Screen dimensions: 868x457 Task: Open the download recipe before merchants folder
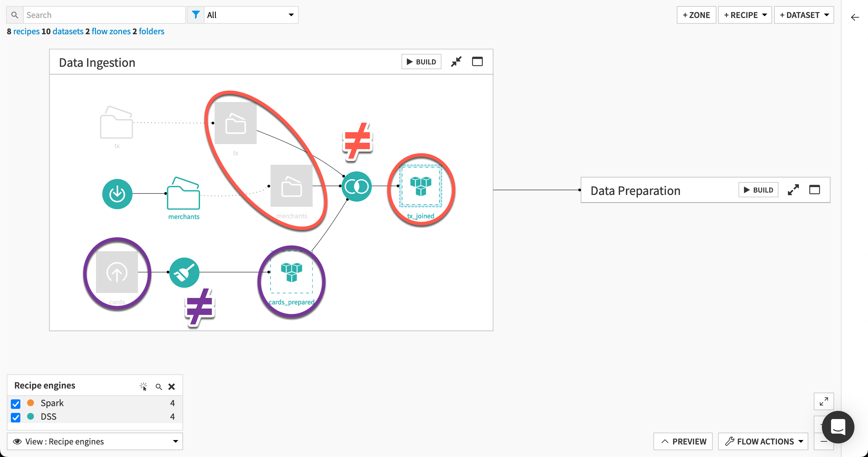pyautogui.click(x=117, y=194)
